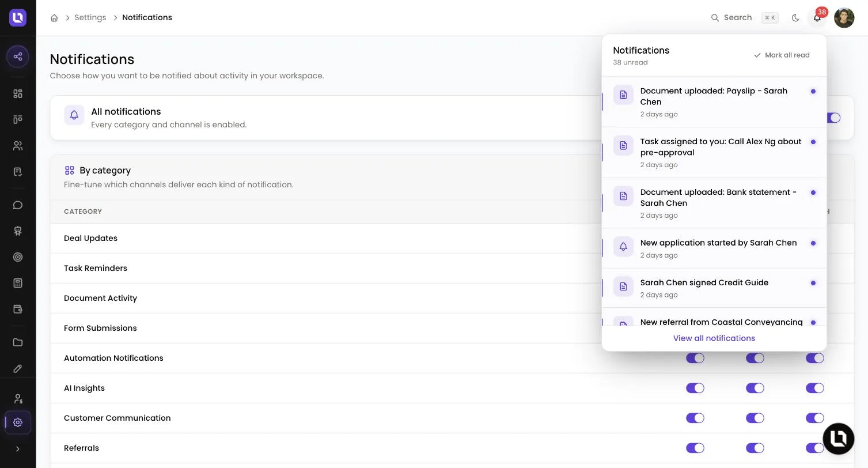Screen dimensions: 868x468
Task: Open View all notifications link
Action: [714, 338]
